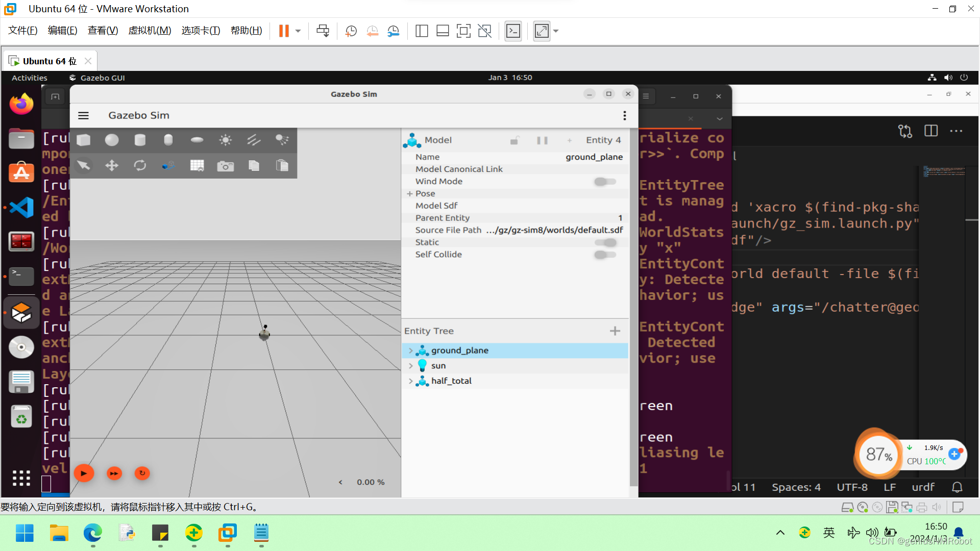
Task: Paste entity with the clipboard icon
Action: coord(282,165)
